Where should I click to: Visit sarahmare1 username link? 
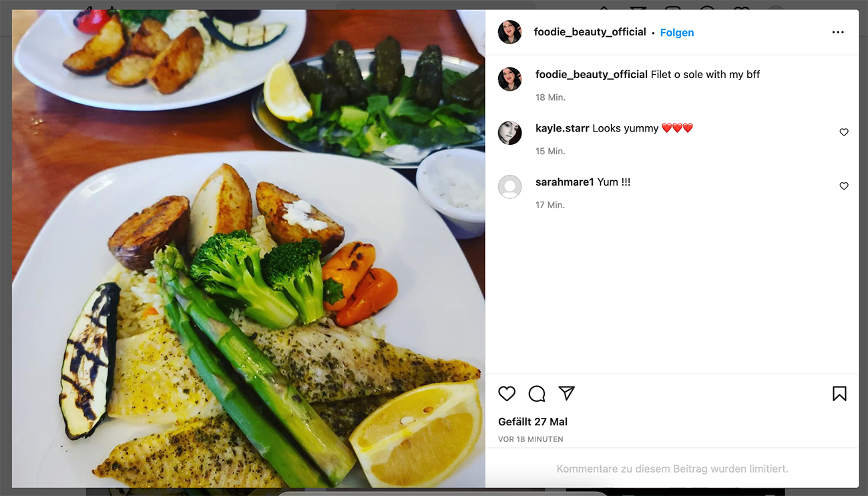pyautogui.click(x=565, y=182)
